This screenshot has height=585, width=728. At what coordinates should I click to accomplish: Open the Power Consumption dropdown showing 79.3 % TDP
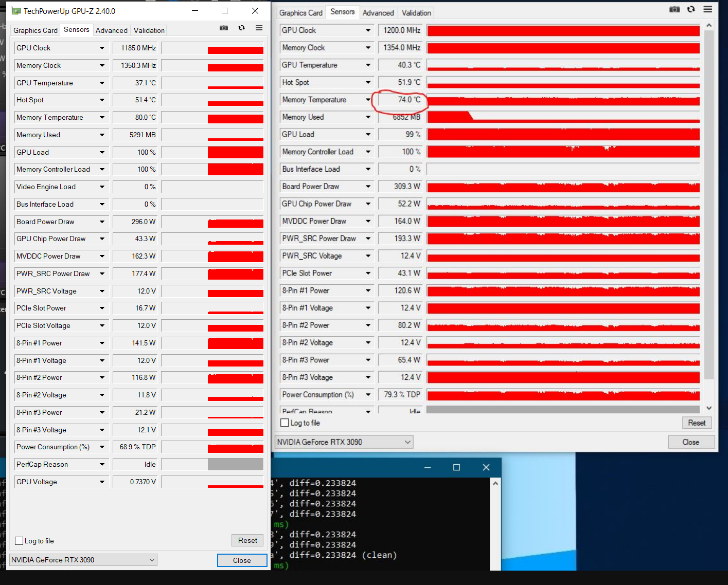pyautogui.click(x=368, y=394)
